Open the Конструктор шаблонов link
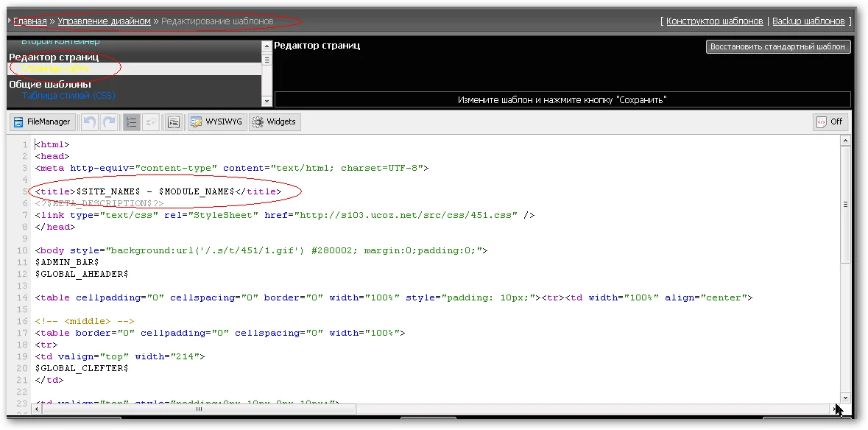 [x=714, y=21]
